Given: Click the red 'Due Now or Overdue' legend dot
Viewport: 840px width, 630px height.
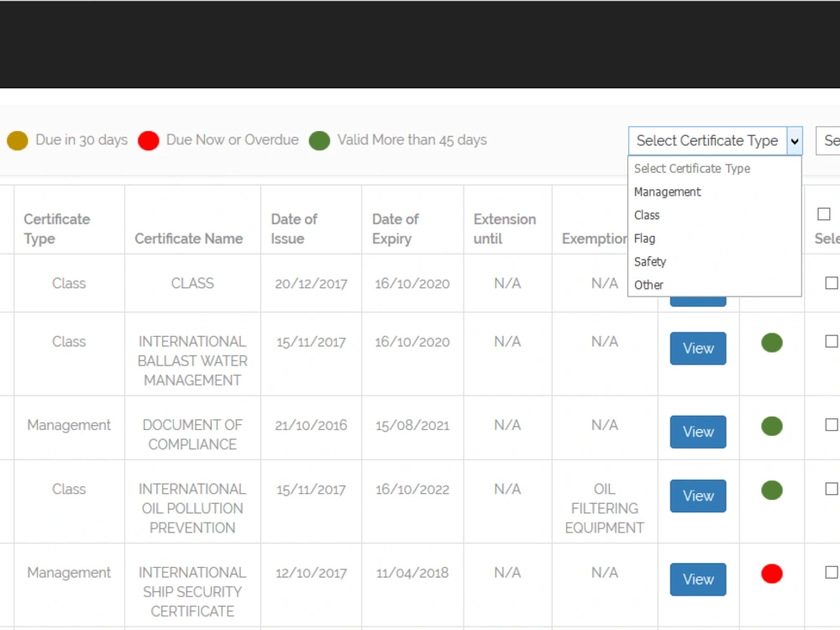Looking at the screenshot, I should 149,141.
